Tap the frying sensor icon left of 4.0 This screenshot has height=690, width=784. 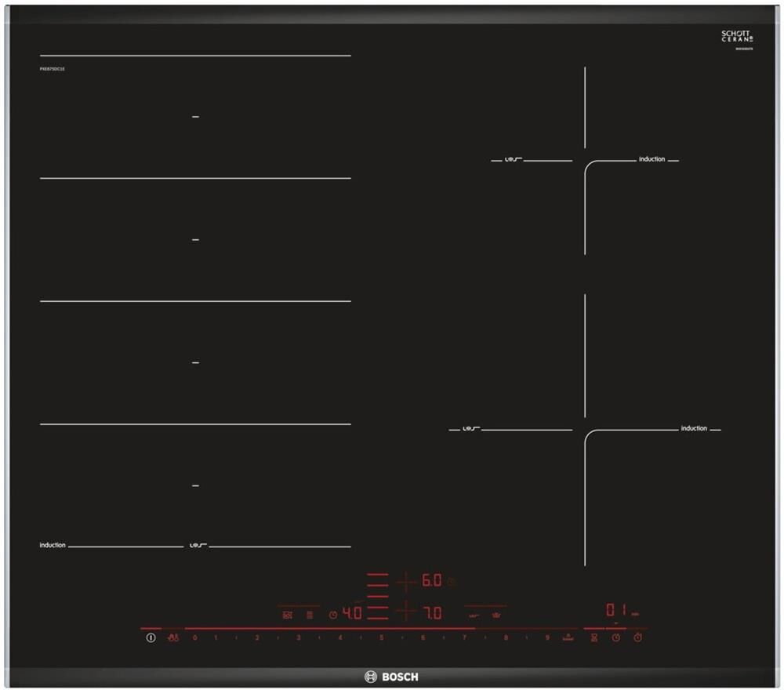[287, 615]
